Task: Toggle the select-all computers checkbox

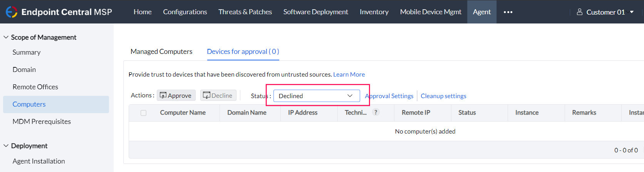Action: click(x=144, y=113)
